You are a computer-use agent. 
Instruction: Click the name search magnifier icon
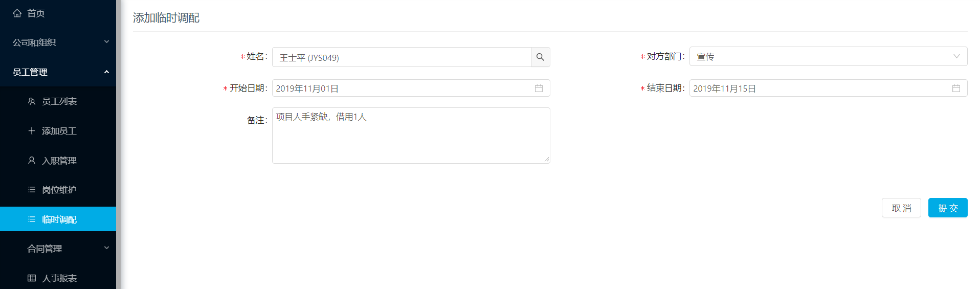click(540, 57)
